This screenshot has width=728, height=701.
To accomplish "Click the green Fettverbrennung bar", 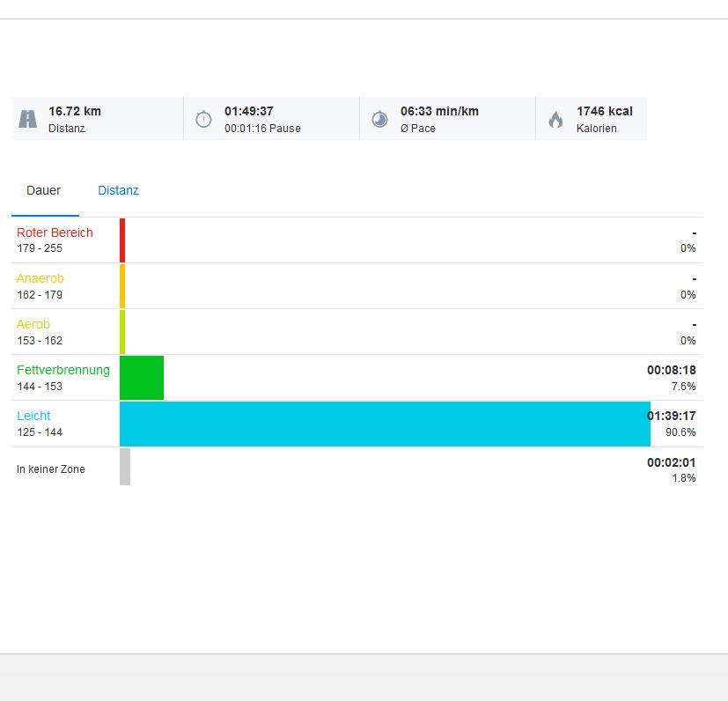I will [x=142, y=378].
